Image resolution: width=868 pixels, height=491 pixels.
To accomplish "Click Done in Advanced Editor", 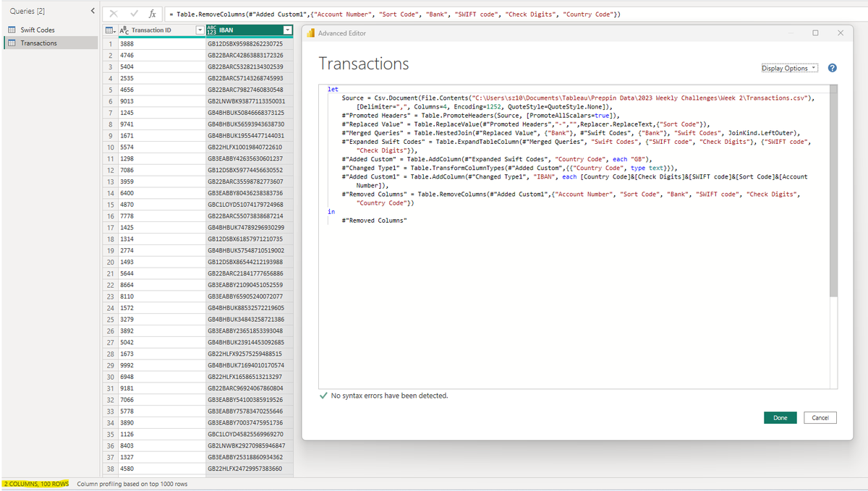I will pyautogui.click(x=780, y=418).
